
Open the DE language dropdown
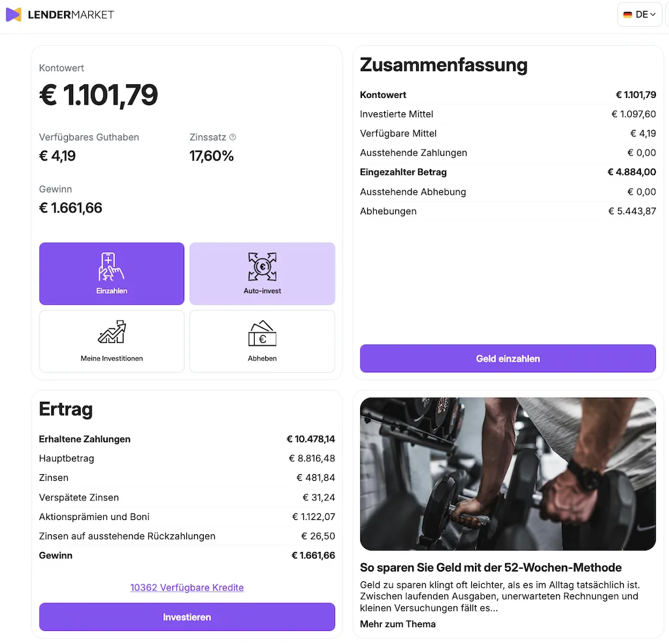(639, 14)
